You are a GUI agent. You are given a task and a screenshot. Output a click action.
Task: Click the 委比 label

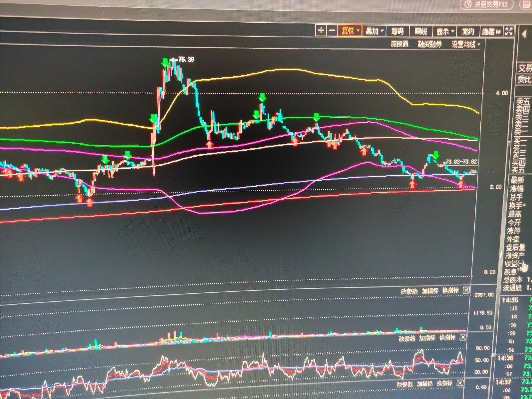click(524, 80)
